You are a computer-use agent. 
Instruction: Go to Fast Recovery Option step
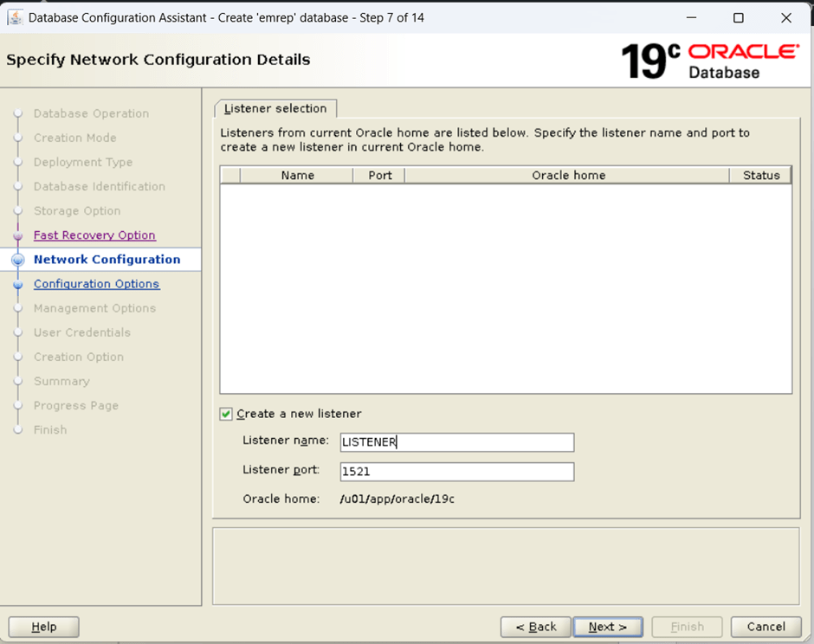(x=94, y=235)
